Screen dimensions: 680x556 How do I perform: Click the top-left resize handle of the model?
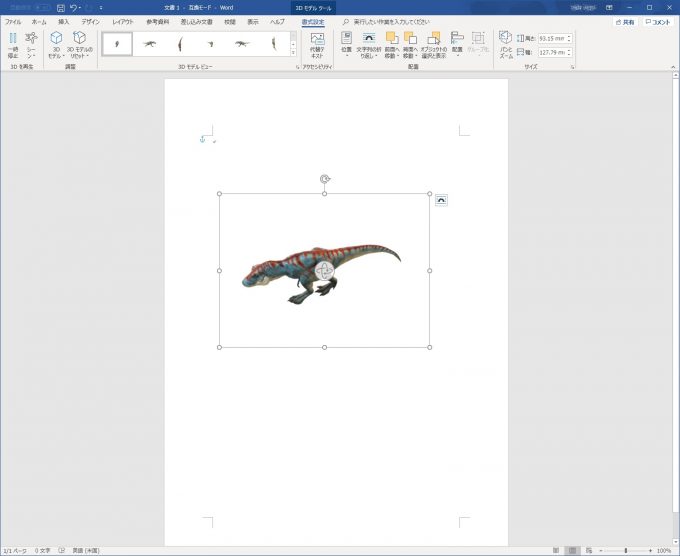(219, 194)
